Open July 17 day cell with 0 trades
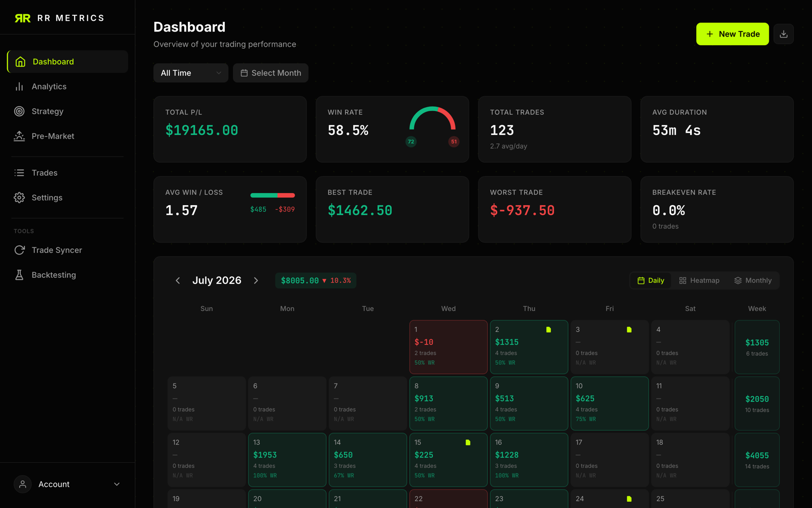The width and height of the screenshot is (812, 508). tap(610, 460)
